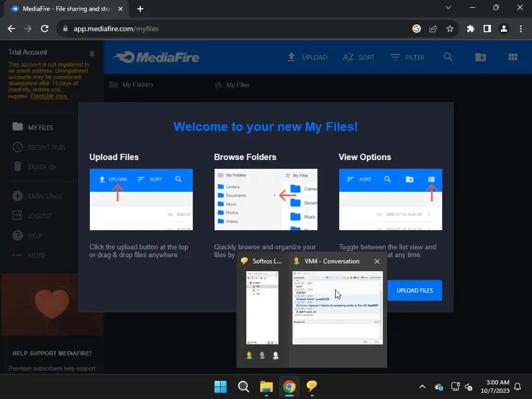Bookmark this tab with the star icon
The width and height of the screenshot is (532, 399).
pos(449,29)
